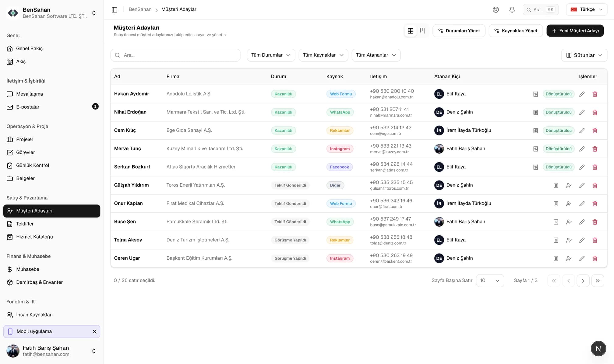Toggle the sidebar panel icon
614x364 pixels.
(x=115, y=9)
